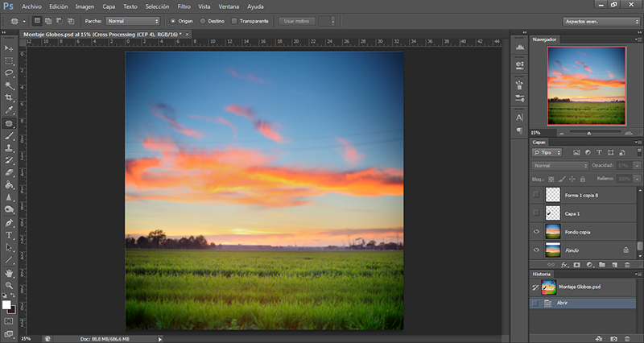Open the Aspectos esen. workspace dropdown
The width and height of the screenshot is (644, 343).
click(601, 22)
